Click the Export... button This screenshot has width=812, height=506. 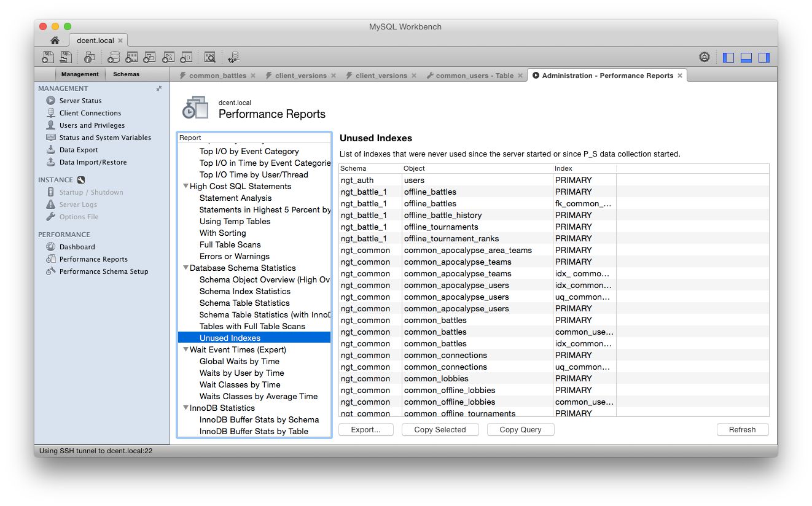(366, 430)
